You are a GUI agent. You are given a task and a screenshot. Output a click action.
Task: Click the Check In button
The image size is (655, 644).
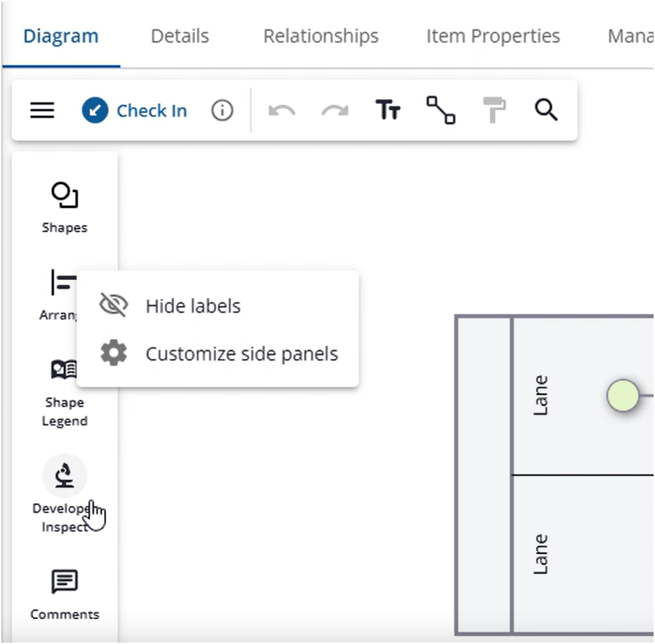pyautogui.click(x=135, y=110)
